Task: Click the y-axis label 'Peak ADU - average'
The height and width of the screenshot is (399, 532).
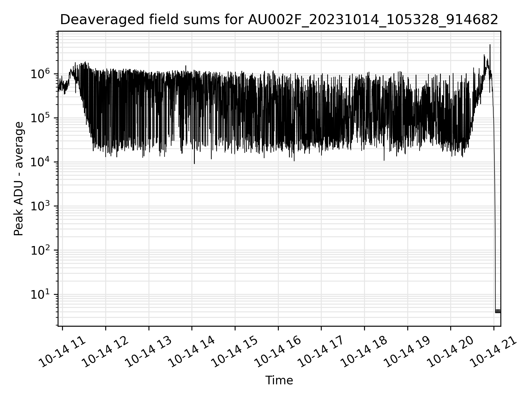Action: pyautogui.click(x=19, y=179)
